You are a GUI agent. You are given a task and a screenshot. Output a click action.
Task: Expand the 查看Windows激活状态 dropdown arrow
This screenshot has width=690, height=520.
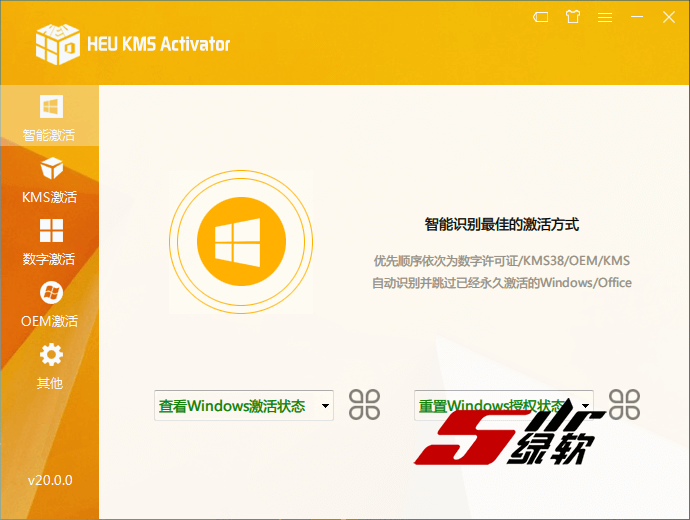click(x=325, y=406)
